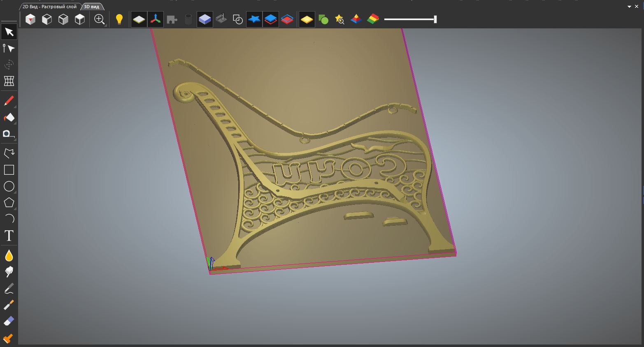Click the second view cube icon

point(47,19)
